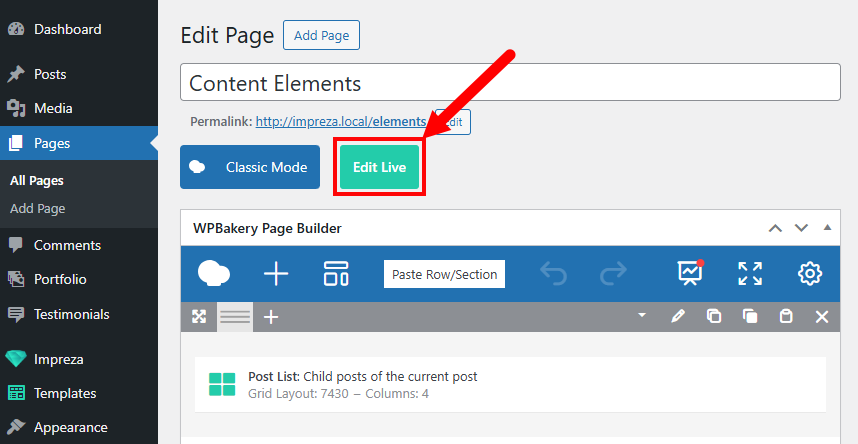This screenshot has width=858, height=444.
Task: Click the Testimonials chat icon
Action: [x=16, y=314]
